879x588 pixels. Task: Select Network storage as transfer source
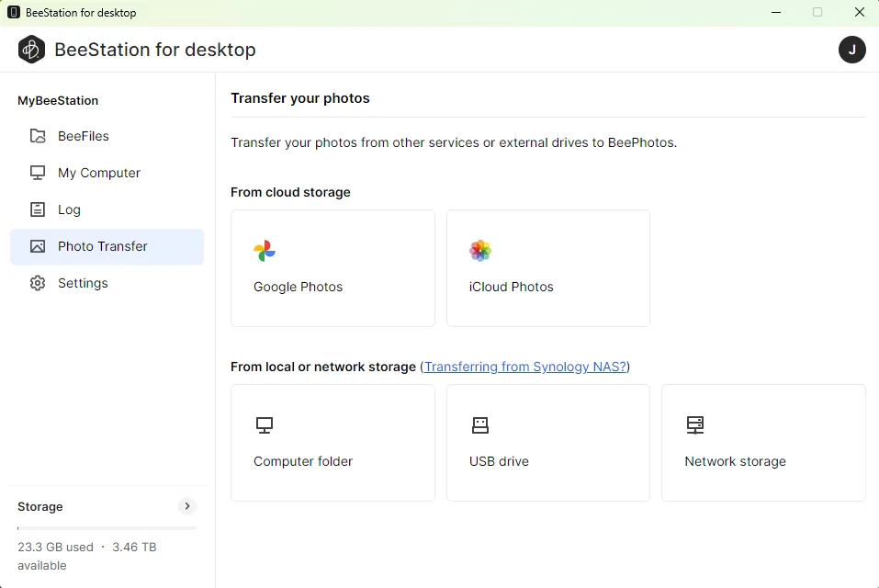[763, 442]
